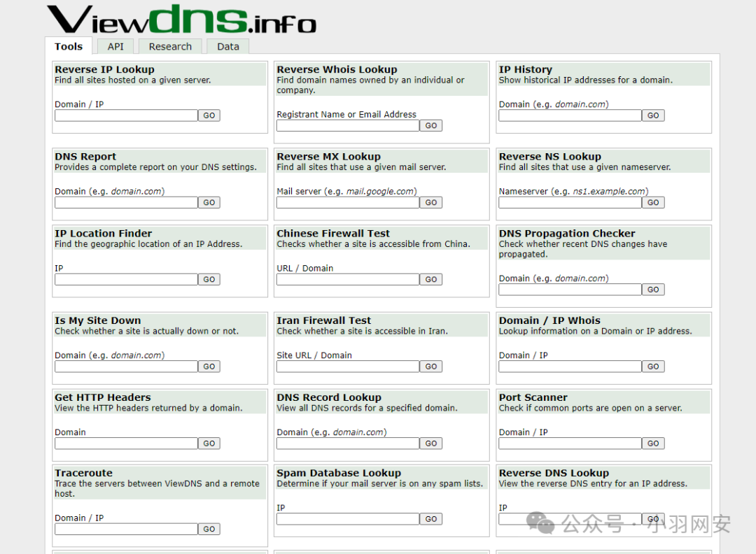Focus the IP History domain field
This screenshot has height=554, width=756.
click(570, 115)
